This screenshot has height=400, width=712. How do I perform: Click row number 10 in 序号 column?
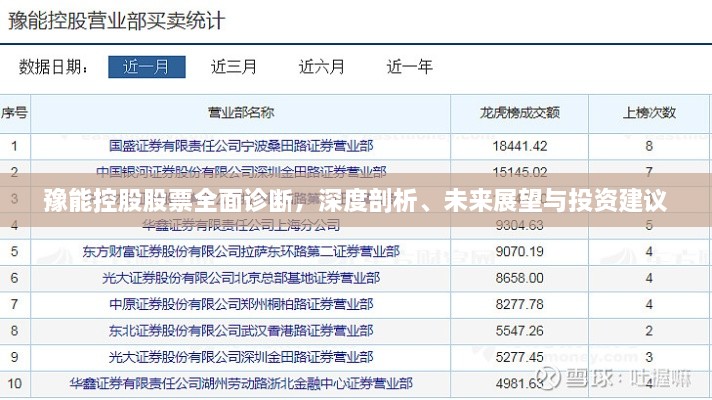14,384
